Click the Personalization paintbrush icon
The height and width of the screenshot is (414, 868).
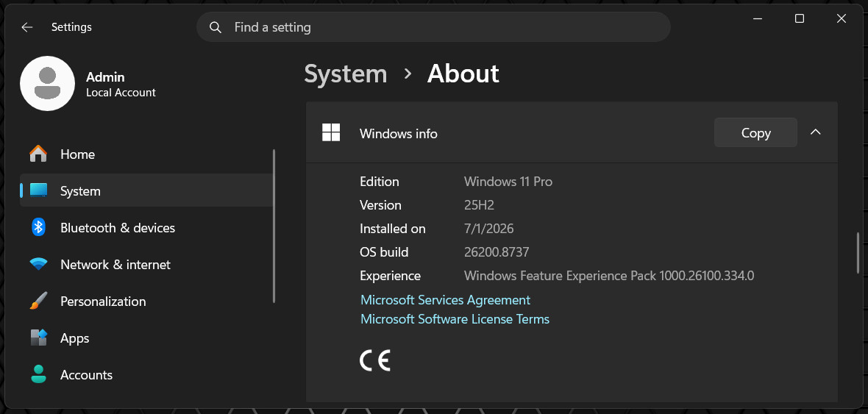(38, 301)
